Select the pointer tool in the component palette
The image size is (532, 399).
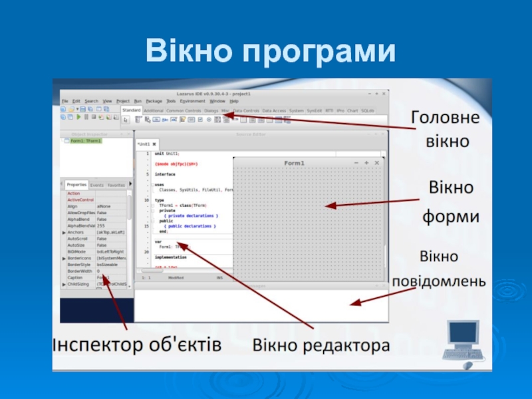coord(126,120)
